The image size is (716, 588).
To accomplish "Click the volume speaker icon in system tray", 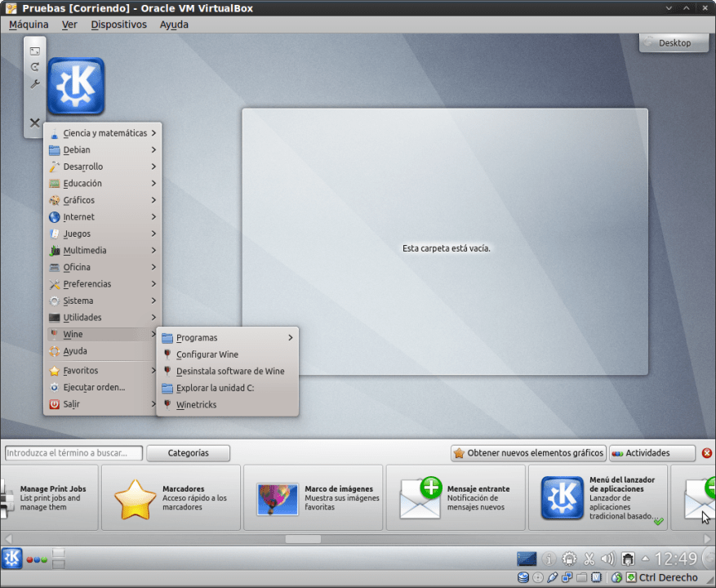I will 607,559.
